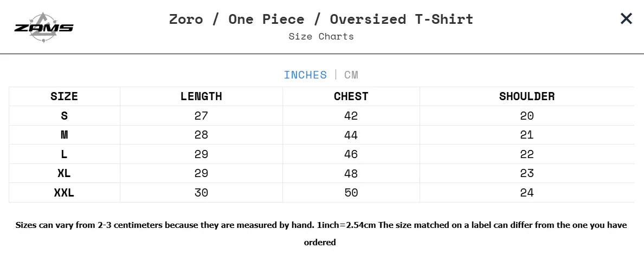
Task: Click the CHEST column header
Action: [x=351, y=96]
